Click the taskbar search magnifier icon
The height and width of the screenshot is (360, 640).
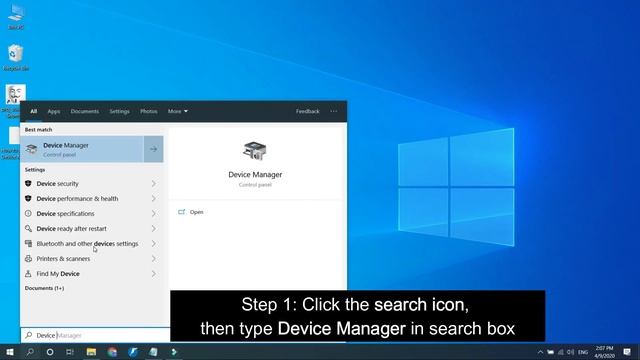30,352
